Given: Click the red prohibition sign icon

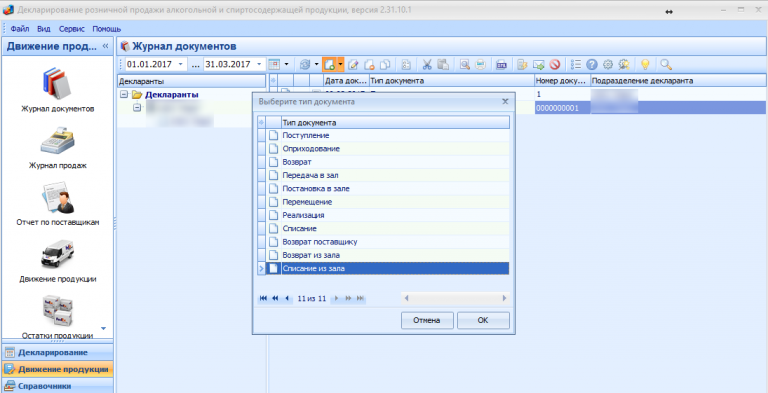Looking at the screenshot, I should [x=554, y=64].
